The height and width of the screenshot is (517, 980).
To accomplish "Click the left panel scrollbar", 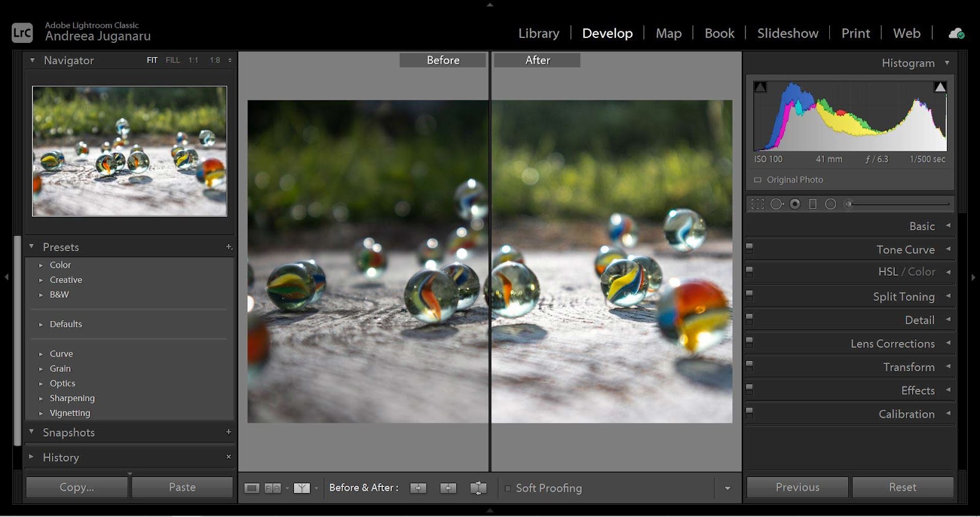I will tap(17, 341).
